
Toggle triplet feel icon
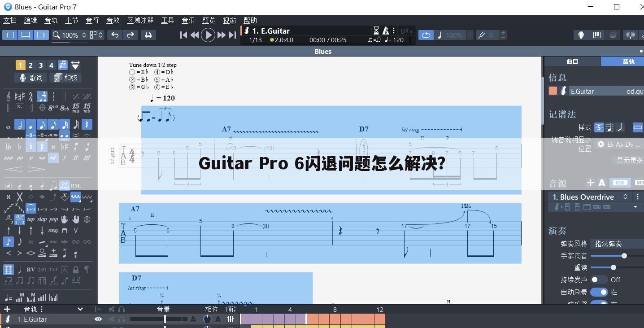coord(42,96)
